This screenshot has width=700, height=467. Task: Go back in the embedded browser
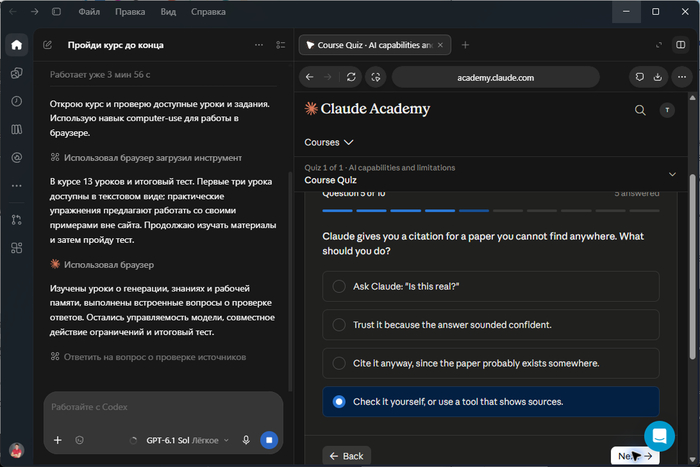click(x=309, y=77)
